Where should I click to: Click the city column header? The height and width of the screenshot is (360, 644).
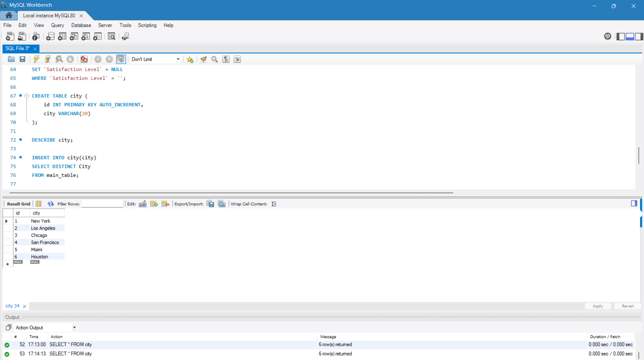click(47, 213)
